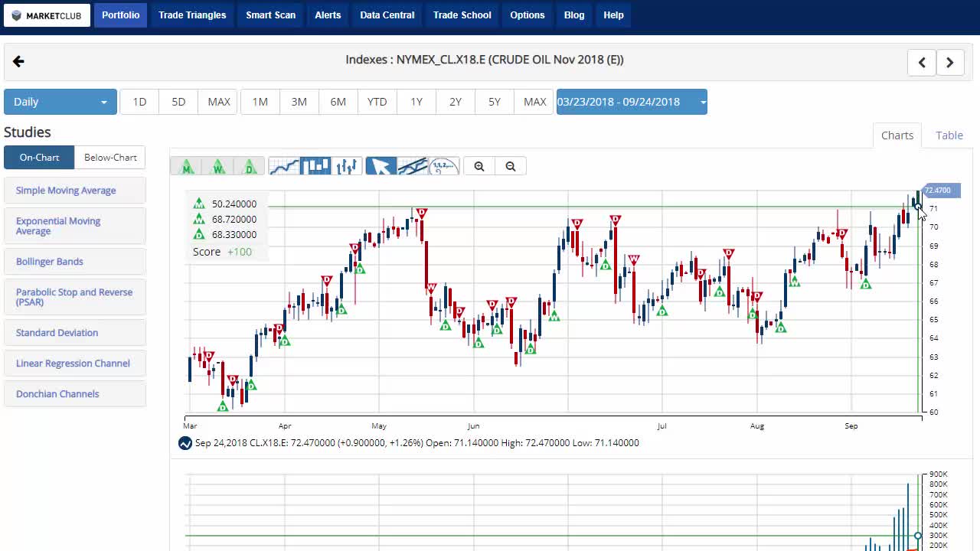Select the trend line drawing tool
Viewport: 980px width, 551px height.
click(413, 166)
